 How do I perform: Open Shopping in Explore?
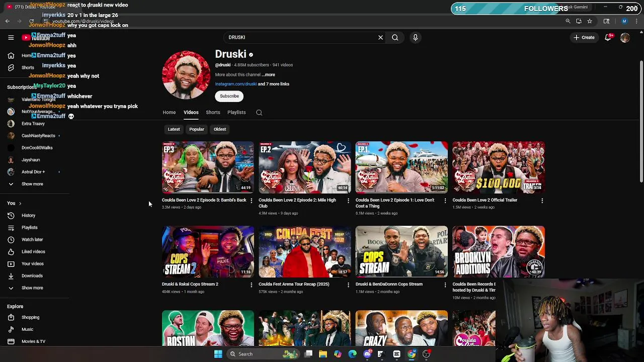pyautogui.click(x=30, y=317)
